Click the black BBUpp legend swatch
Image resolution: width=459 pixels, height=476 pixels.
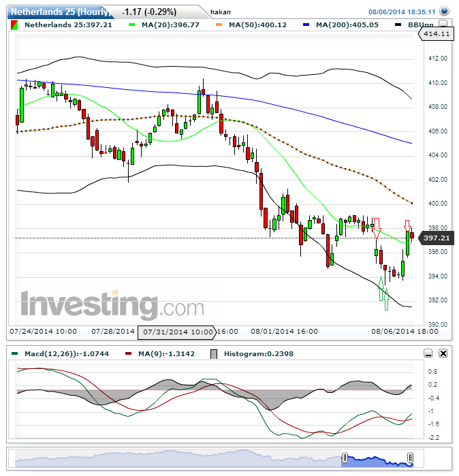tap(398, 25)
